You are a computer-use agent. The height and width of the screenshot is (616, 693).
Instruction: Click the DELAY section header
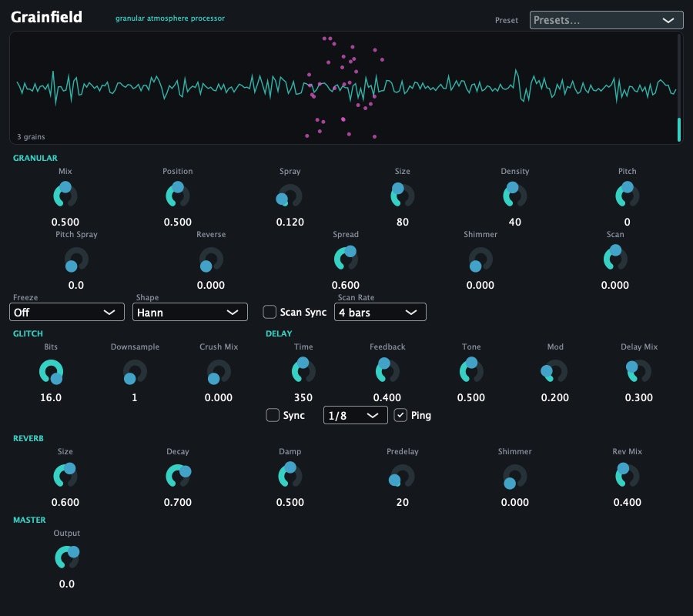pos(279,333)
